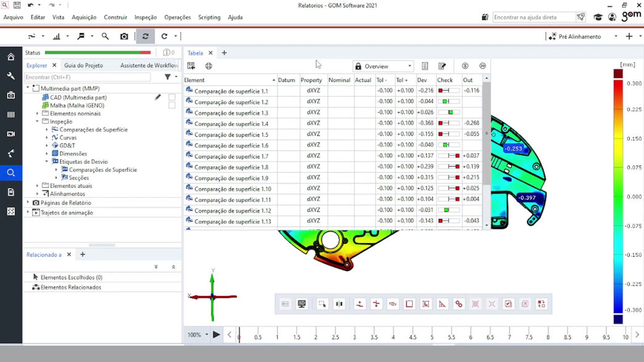Open the video camera workspace in sidebar
The height and width of the screenshot is (362, 644).
pos(11,134)
